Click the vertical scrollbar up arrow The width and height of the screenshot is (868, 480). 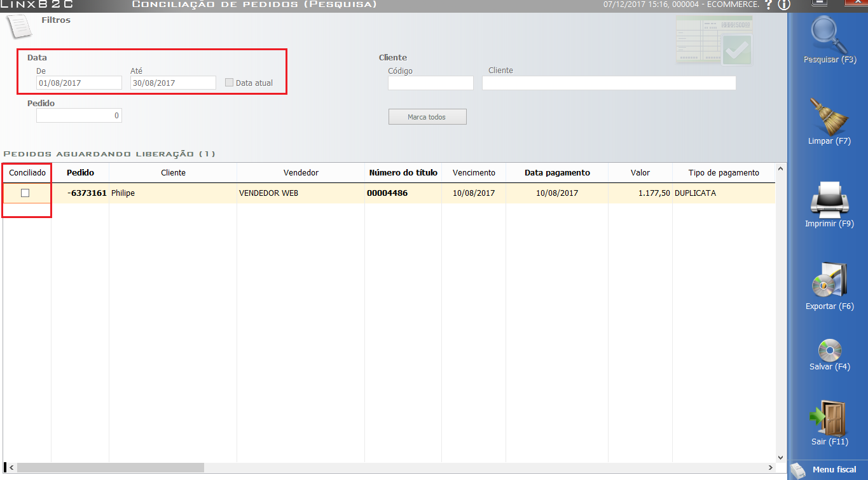point(782,170)
